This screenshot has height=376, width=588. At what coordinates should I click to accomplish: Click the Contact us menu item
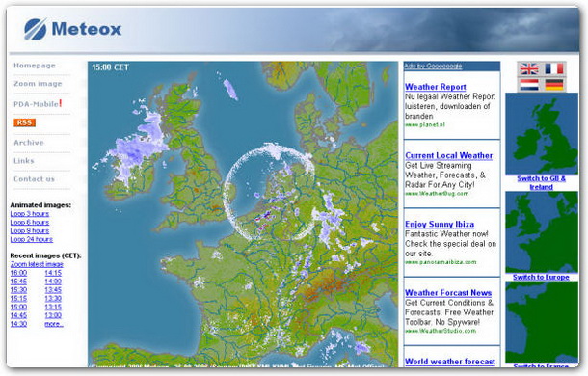click(34, 179)
